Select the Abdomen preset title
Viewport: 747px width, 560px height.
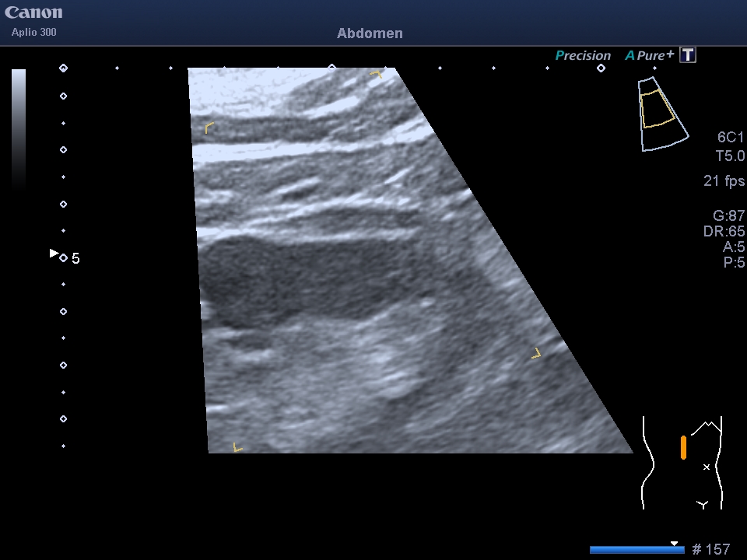(370, 33)
